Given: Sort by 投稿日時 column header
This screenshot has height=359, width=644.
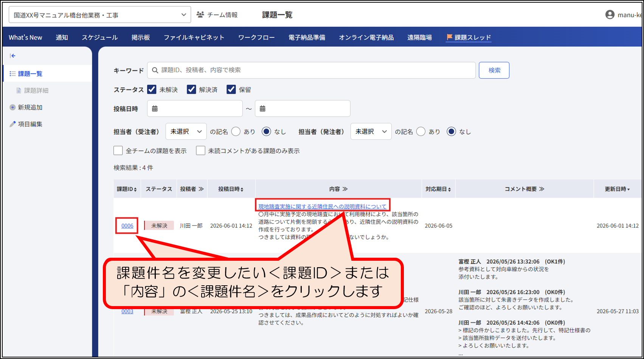Looking at the screenshot, I should click(x=231, y=189).
